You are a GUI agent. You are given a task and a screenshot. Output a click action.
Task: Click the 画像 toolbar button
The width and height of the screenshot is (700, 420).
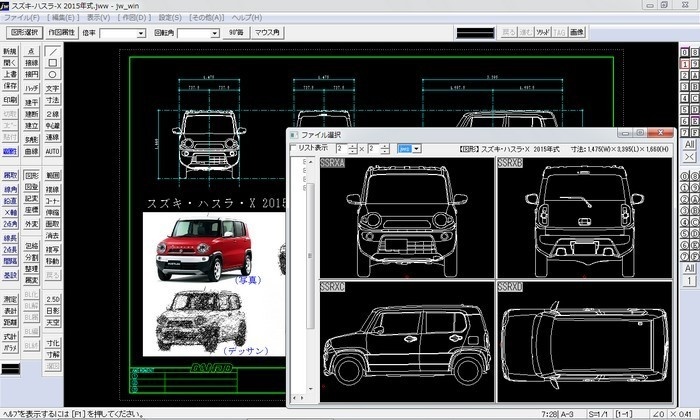point(577,32)
